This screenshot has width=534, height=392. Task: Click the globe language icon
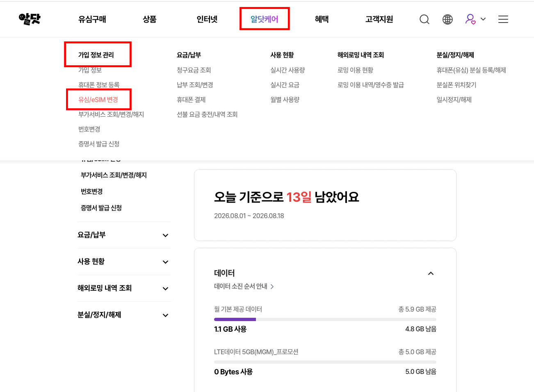tap(447, 19)
